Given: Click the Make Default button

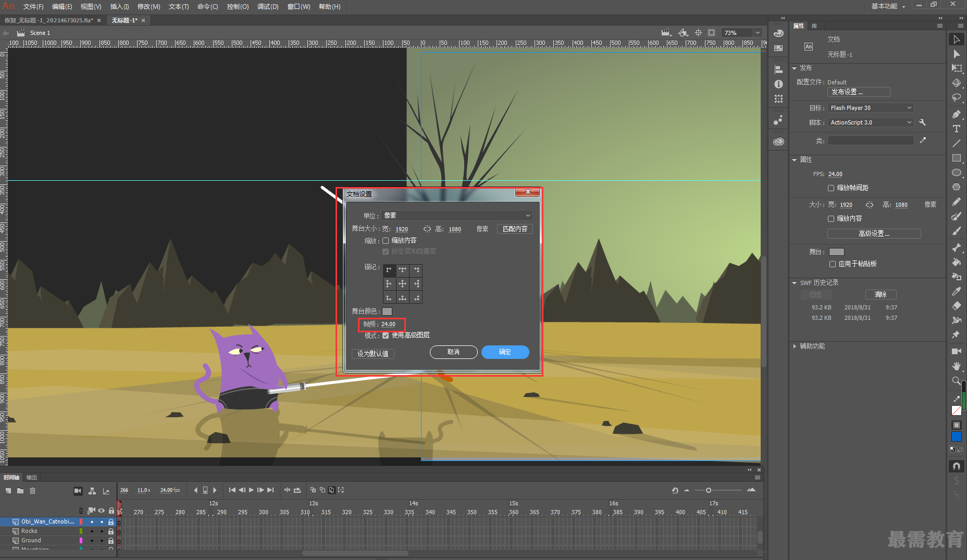Looking at the screenshot, I should (x=373, y=354).
